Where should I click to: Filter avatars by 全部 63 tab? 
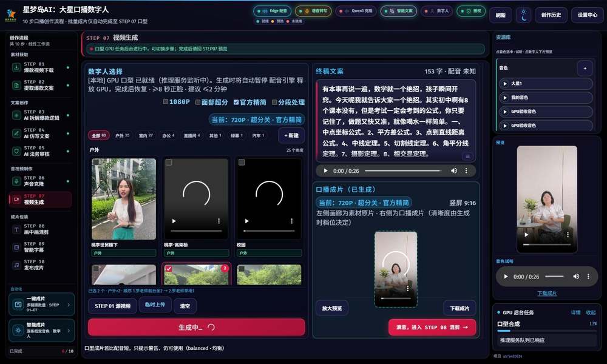tap(99, 135)
